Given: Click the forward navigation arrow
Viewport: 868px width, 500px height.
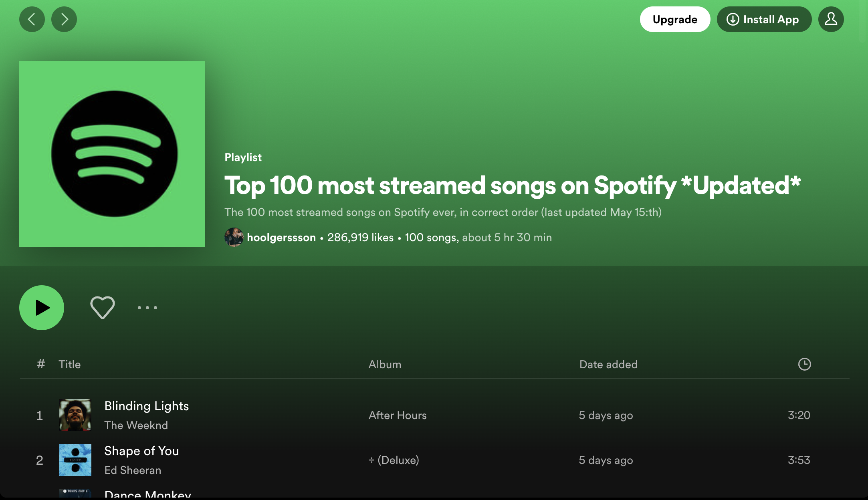Looking at the screenshot, I should click(64, 19).
